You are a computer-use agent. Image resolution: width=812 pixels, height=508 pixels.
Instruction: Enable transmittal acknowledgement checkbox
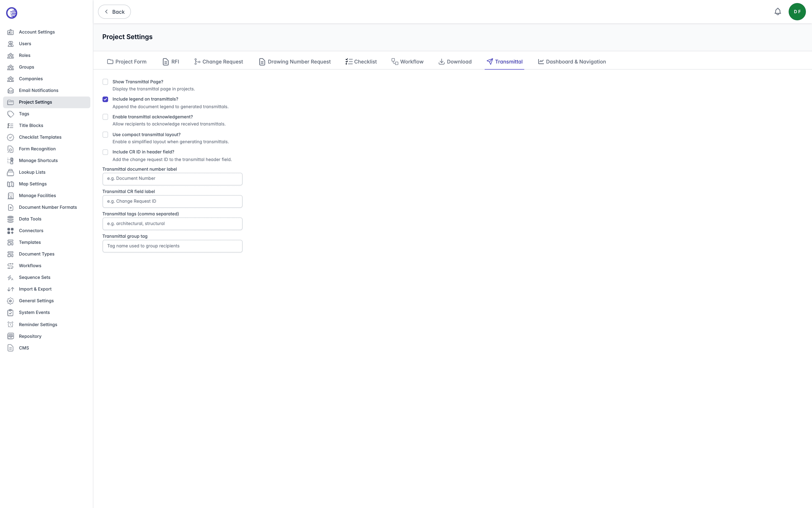pos(105,117)
